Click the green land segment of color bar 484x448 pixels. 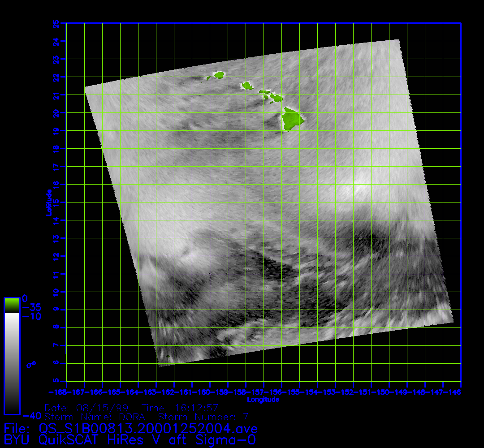pyautogui.click(x=12, y=305)
